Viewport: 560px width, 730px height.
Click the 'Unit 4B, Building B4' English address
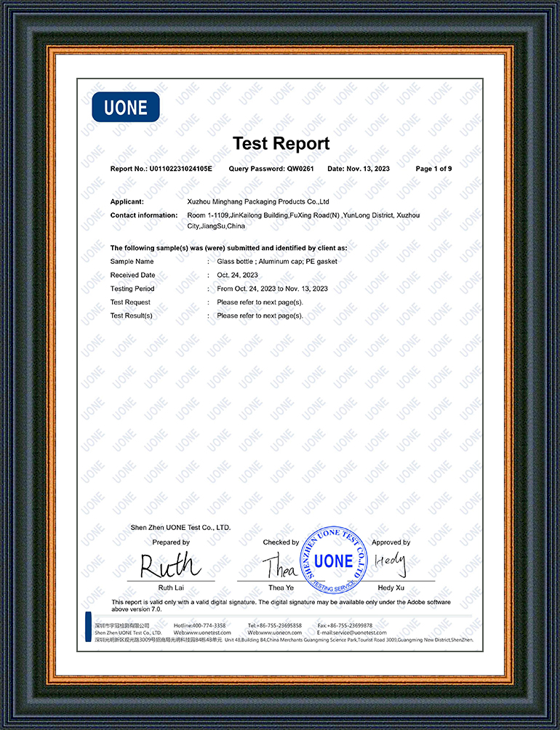(x=348, y=640)
